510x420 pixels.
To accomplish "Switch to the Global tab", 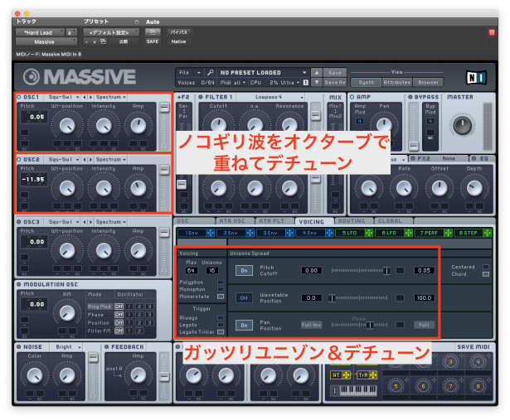I will [x=390, y=221].
